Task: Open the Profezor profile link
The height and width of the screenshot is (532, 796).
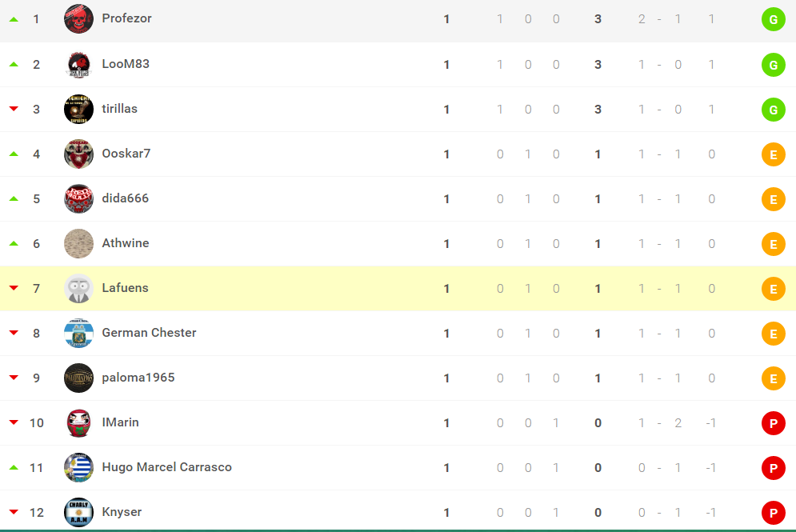Action: (x=126, y=18)
